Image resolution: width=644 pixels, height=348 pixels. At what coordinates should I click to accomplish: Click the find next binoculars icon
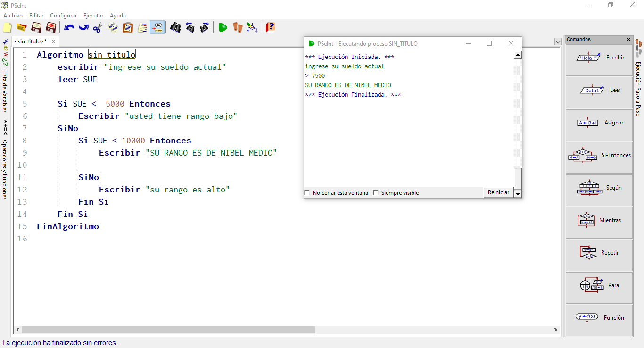pyautogui.click(x=204, y=27)
